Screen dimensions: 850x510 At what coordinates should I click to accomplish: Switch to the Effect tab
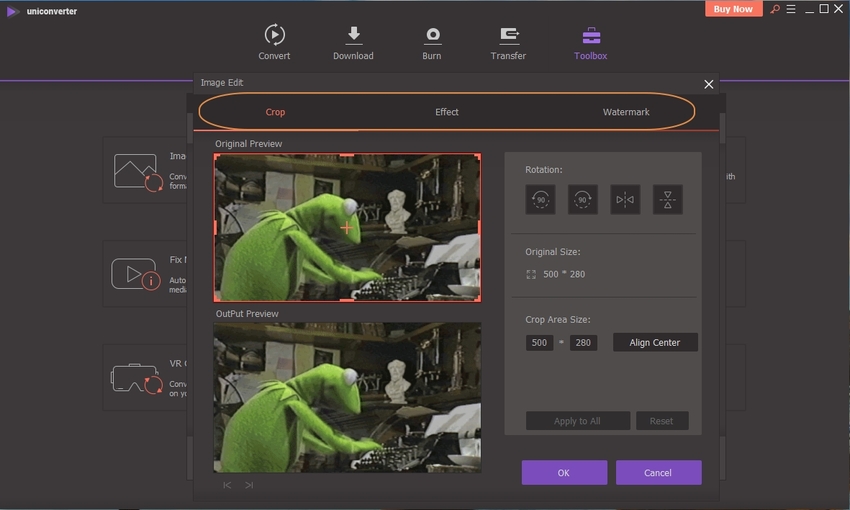tap(447, 112)
